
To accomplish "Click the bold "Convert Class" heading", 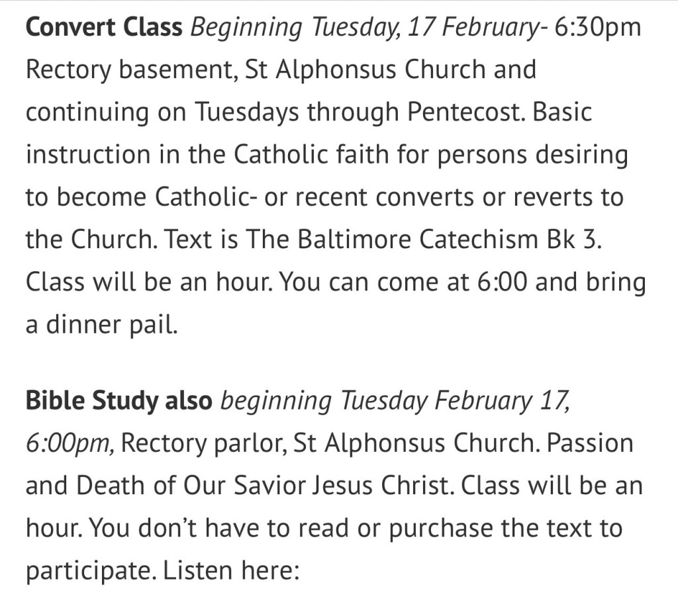I will [x=103, y=27].
